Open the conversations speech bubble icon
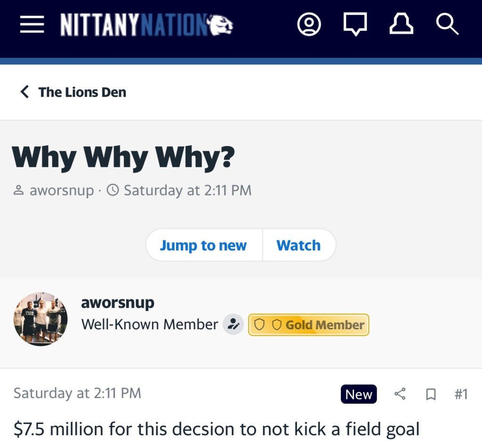Image resolution: width=482 pixels, height=448 pixels. pos(355,24)
